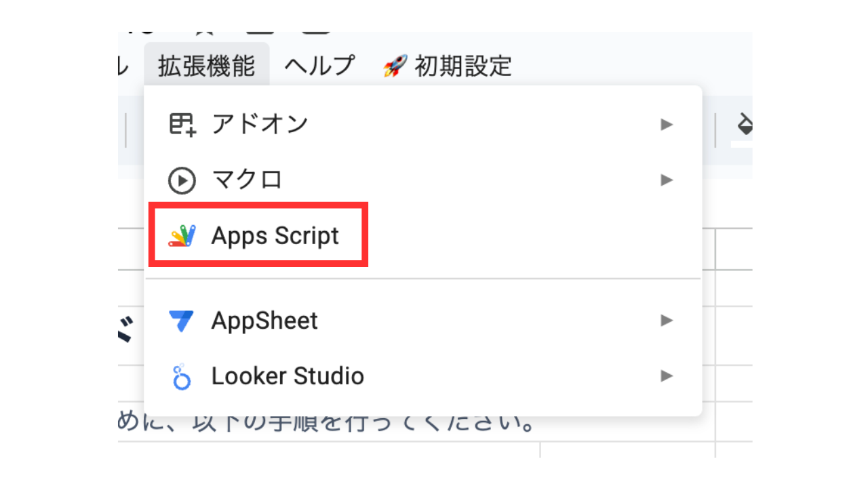The width and height of the screenshot is (868, 488).
Task: Click the アドオン grid-plus icon
Action: [182, 125]
